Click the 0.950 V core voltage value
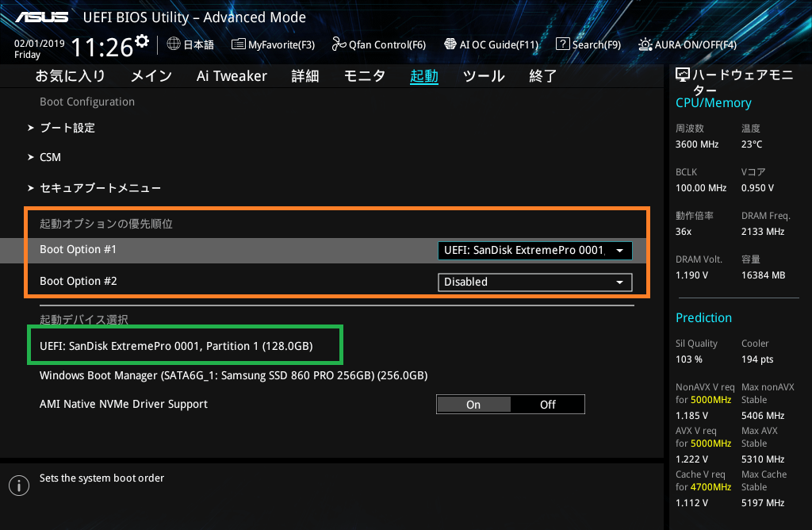Screen dimensions: 812x530 tap(757, 188)
